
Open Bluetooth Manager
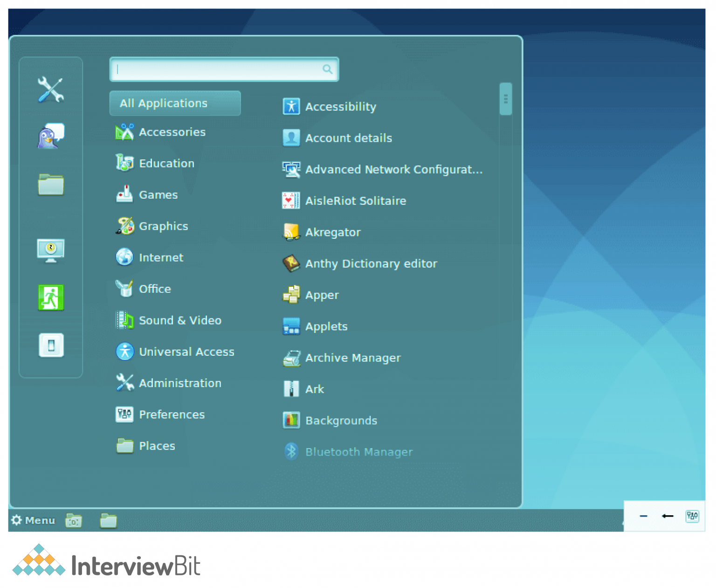click(359, 451)
